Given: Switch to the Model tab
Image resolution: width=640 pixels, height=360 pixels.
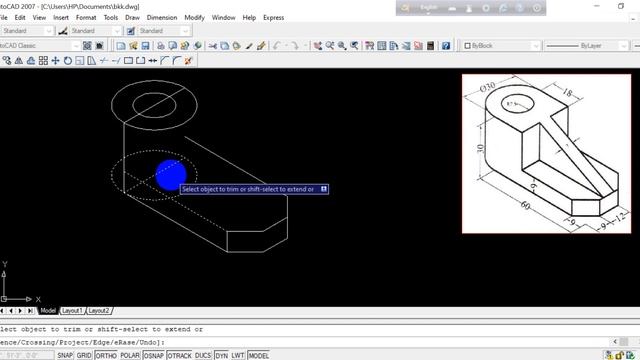Looking at the screenshot, I should [48, 311].
